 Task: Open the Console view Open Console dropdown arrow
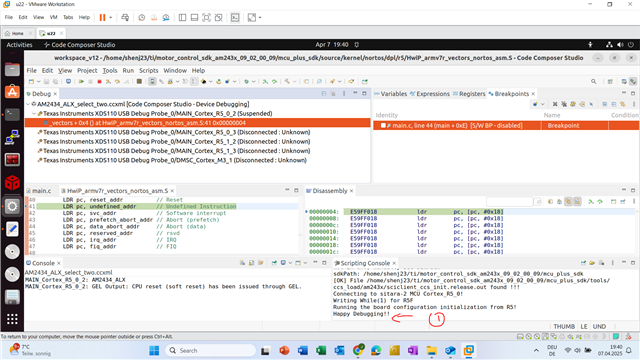(305, 263)
